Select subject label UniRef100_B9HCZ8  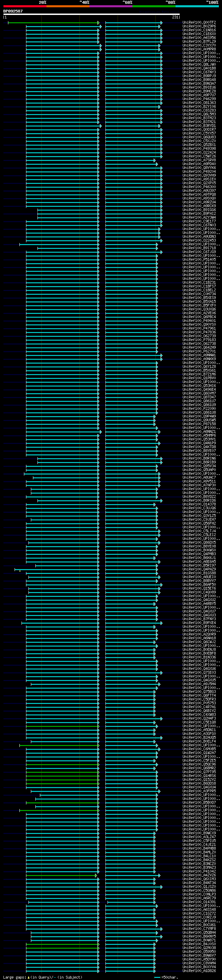coord(199,91)
